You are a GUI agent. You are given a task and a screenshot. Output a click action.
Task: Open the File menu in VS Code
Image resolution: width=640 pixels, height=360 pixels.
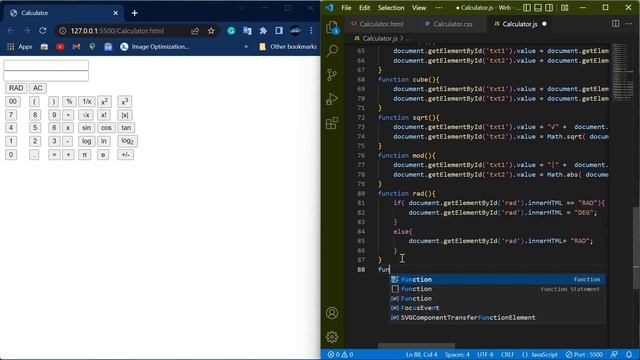346,8
